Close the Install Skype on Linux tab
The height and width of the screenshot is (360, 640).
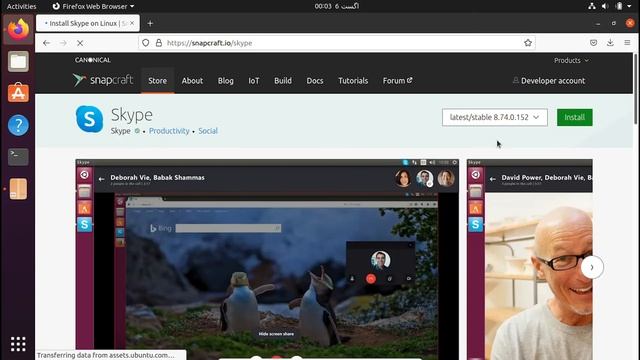point(132,23)
